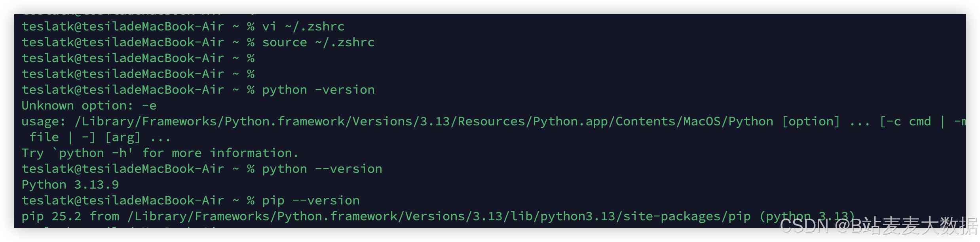The image size is (980, 242).
Task: Click the 'Unknown option: -e' error line
Action: [x=89, y=106]
